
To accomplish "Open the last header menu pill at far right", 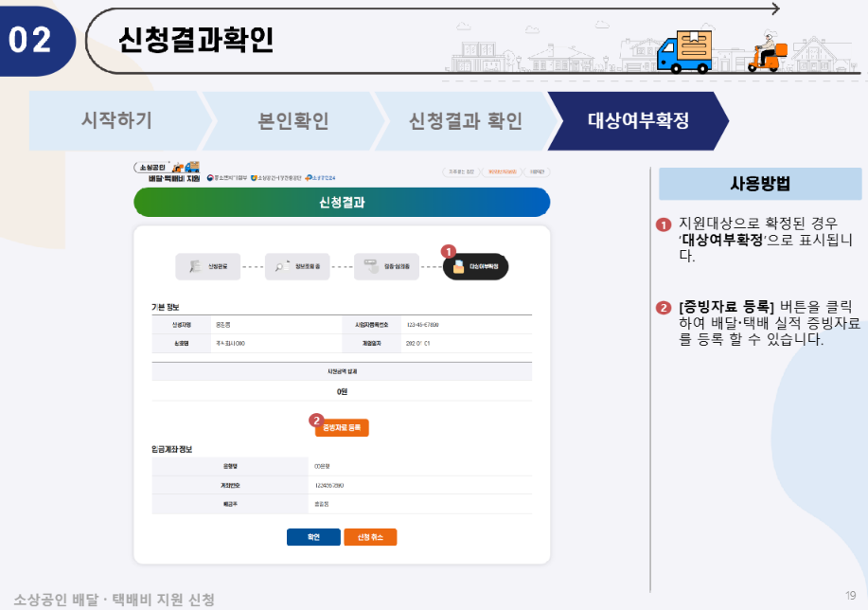I will pos(537,171).
